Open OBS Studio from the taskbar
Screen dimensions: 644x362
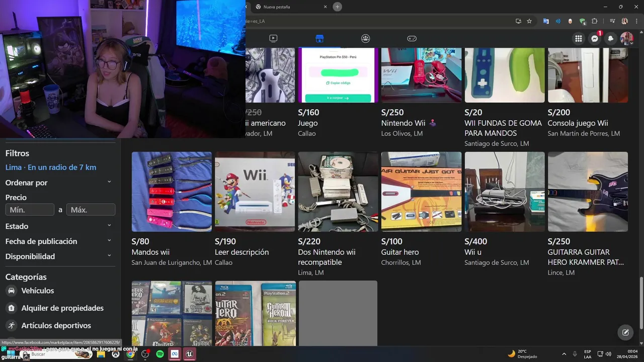click(145, 354)
